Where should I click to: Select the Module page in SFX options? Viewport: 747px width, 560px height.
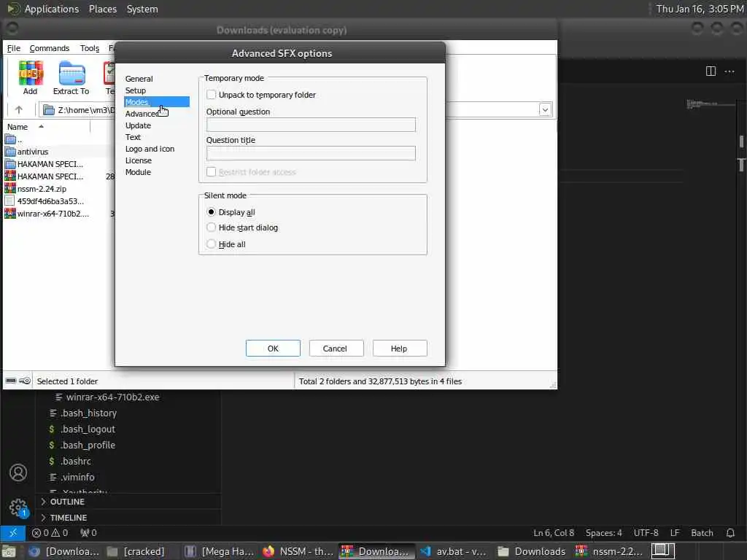click(x=138, y=172)
